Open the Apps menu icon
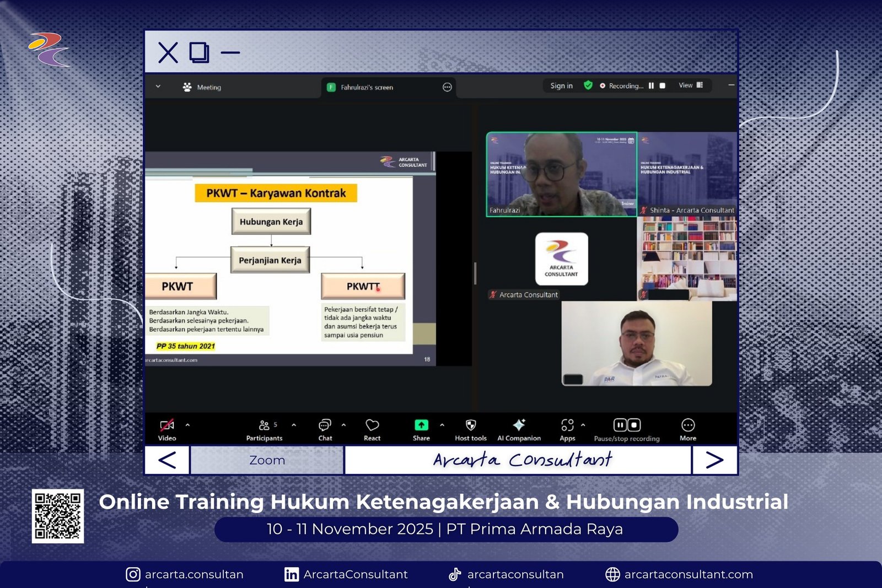The width and height of the screenshot is (882, 588). (567, 429)
